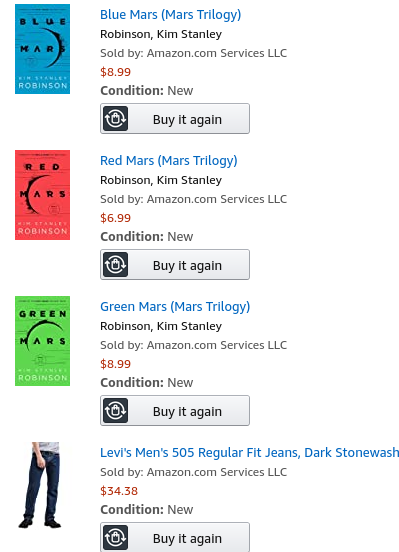Viewport: 399px width, 552px height.
Task: Open the Green Mars (Mars Trilogy) link
Action: coord(175,307)
